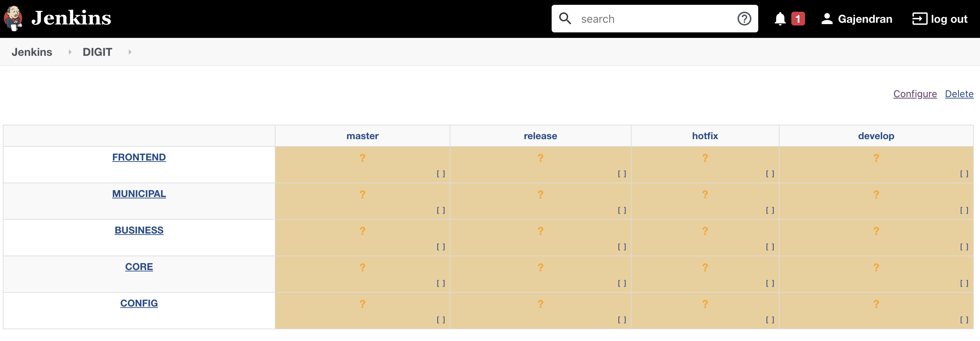Click the log out arrow icon
980x341 pixels.
tap(919, 19)
